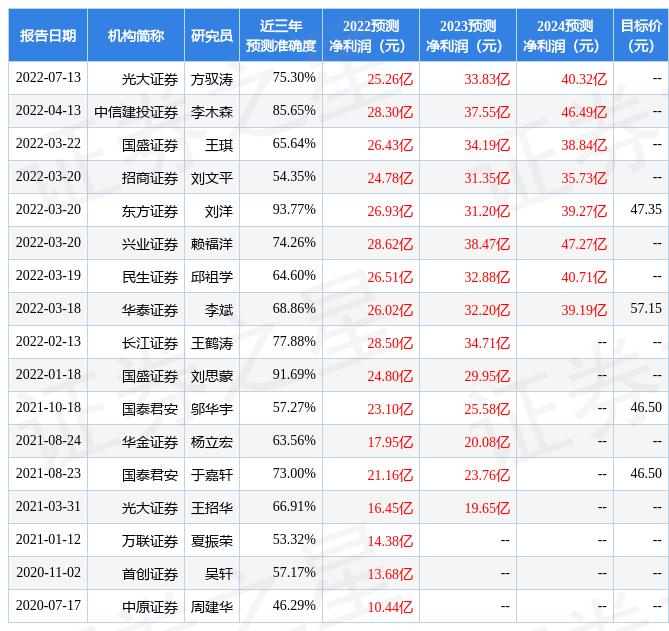Open the 中信建投证券 institution entry

pyautogui.click(x=135, y=111)
